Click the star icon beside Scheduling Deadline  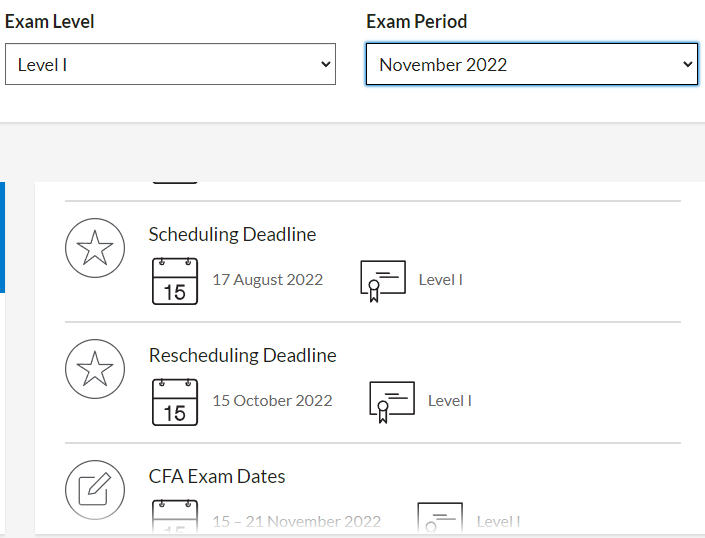(x=95, y=248)
